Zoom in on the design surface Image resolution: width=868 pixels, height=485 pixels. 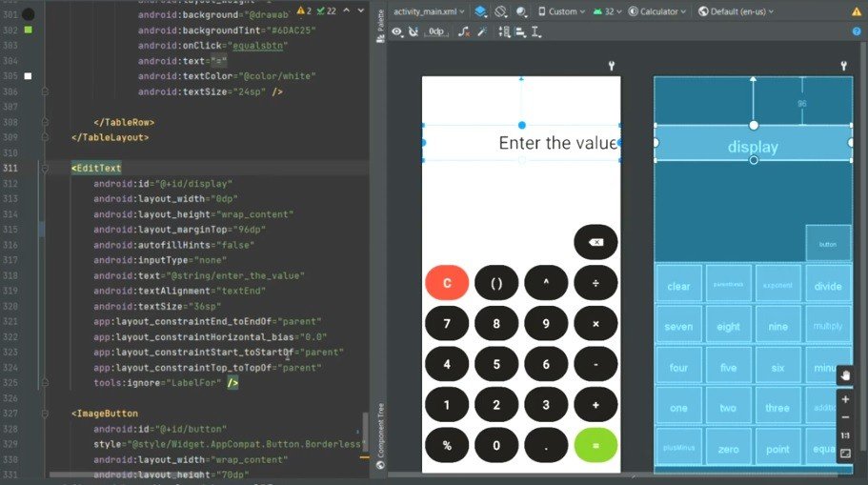click(844, 399)
